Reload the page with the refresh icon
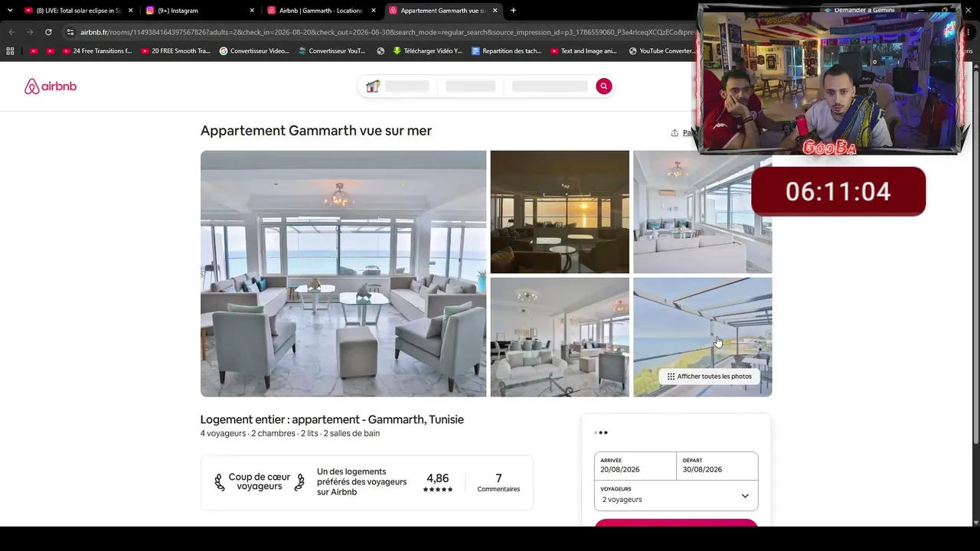980x551 pixels. [48, 32]
